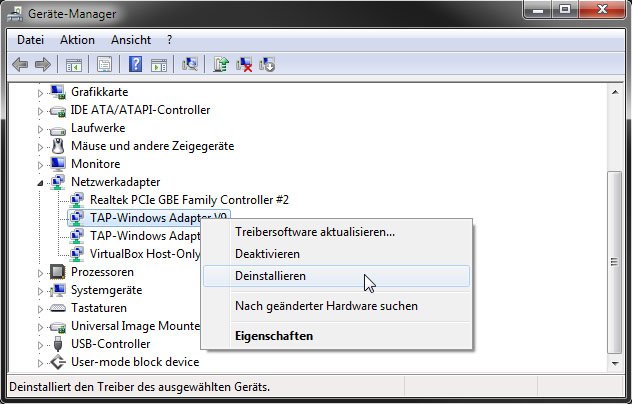Expand the Universal Image Mounter category
The image size is (632, 404).
tap(40, 327)
